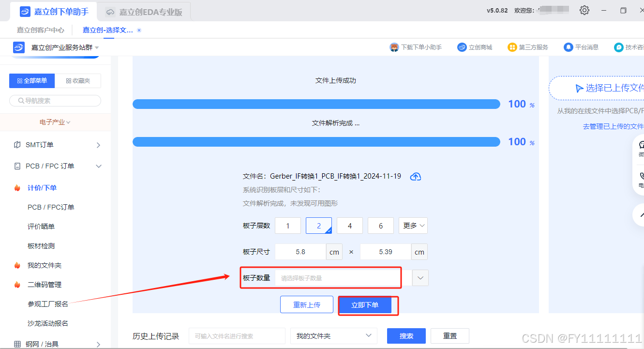Click the phone floating contact icon
Viewport: 644px width, 349px height.
pos(642,176)
